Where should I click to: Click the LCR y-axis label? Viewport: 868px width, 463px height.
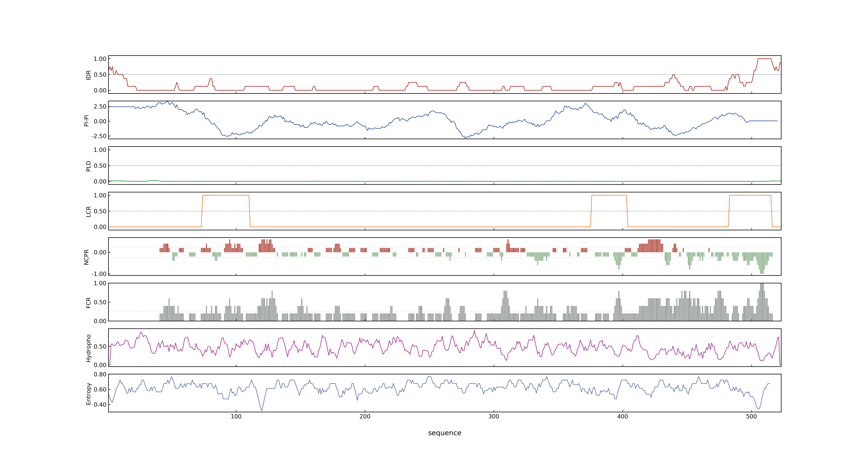(x=88, y=211)
